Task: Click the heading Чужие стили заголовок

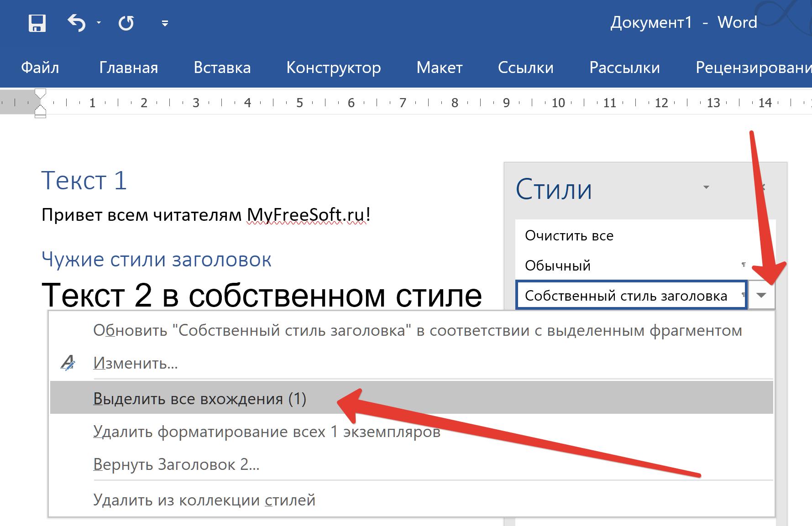Action: click(x=157, y=259)
